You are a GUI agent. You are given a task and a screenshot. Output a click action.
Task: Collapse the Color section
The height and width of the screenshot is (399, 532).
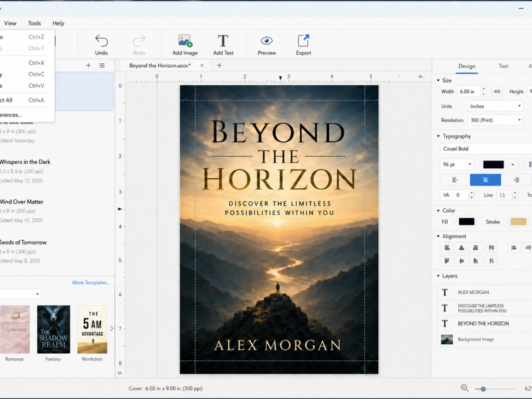pos(438,210)
